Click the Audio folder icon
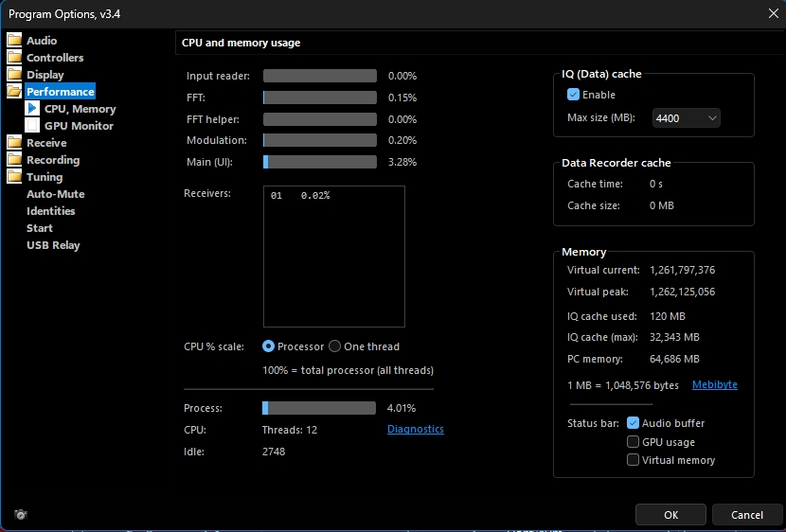The height and width of the screenshot is (532, 786). [14, 41]
